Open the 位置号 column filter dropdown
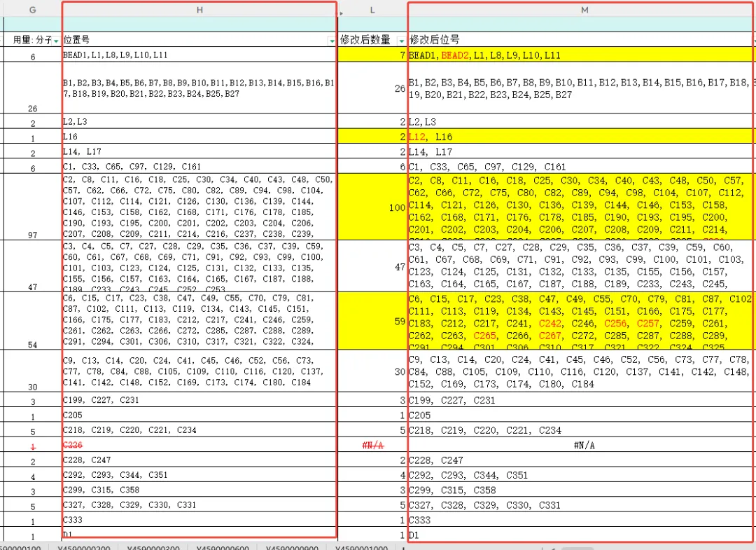Viewport: 756px width, 550px height. point(332,41)
